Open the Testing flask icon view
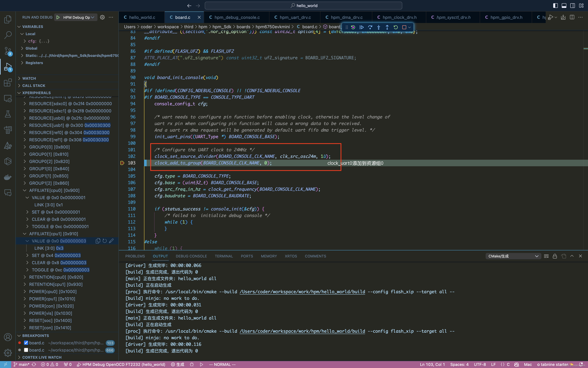The width and height of the screenshot is (588, 368). (x=8, y=114)
